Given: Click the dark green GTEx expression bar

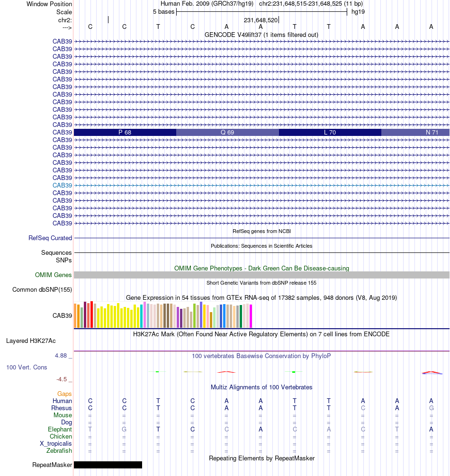Looking at the screenshot, I should point(241,316).
